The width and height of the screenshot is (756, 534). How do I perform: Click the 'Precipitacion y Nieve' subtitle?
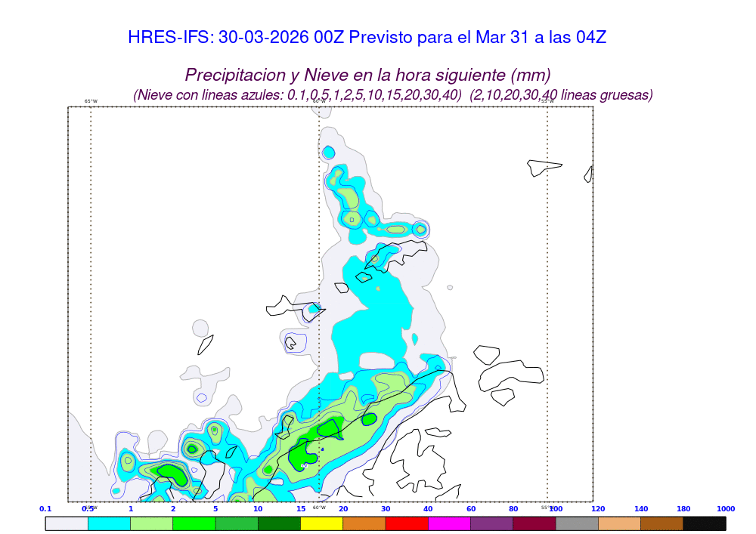coord(367,75)
